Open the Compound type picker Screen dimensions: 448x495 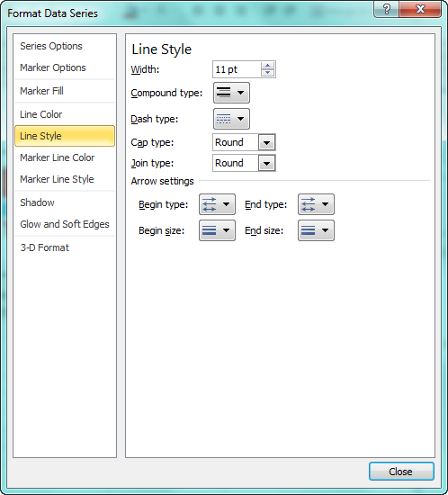[x=231, y=93]
